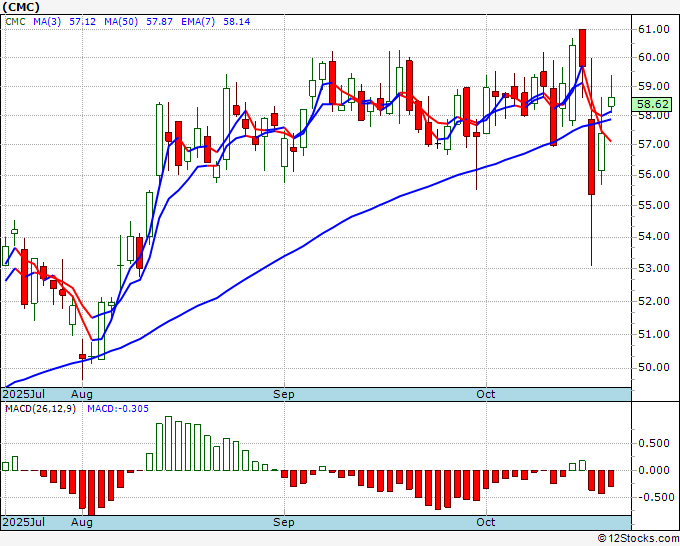Image resolution: width=680 pixels, height=546 pixels.
Task: Click the 56.00 price axis label
Action: tap(654, 174)
